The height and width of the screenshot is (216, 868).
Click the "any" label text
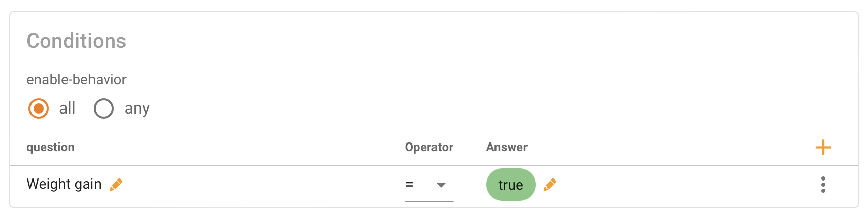click(137, 109)
